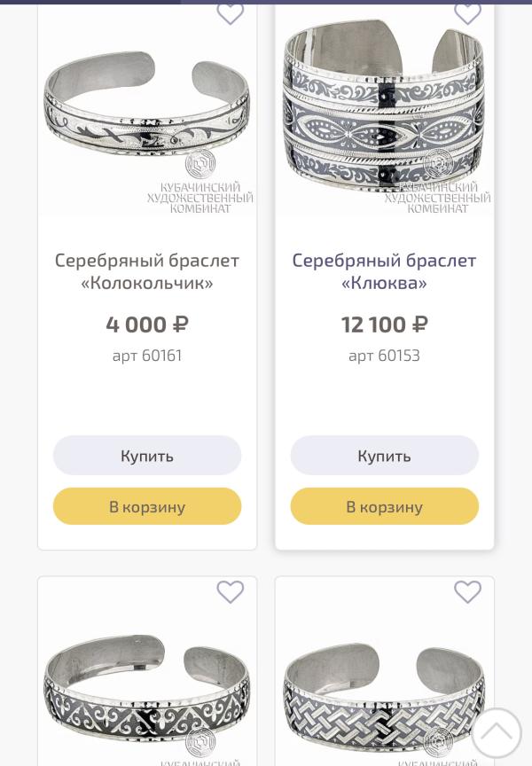Add Колокольчик bracelet to favorites heart

coord(231,13)
